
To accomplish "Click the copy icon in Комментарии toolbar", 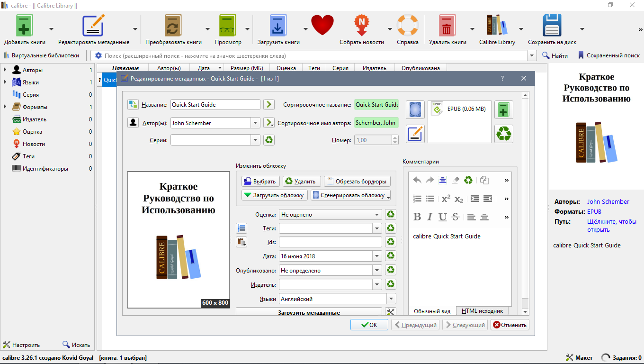I will 484,180.
